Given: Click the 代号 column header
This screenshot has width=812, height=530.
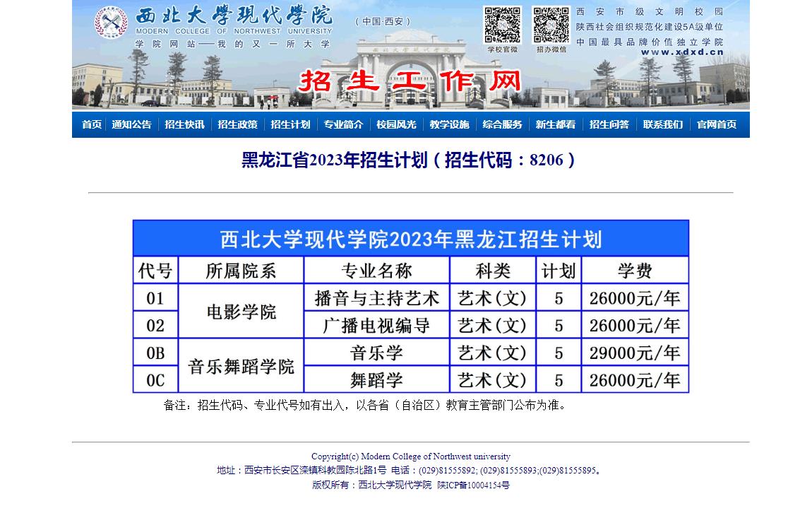Looking at the screenshot, I should coord(155,271).
